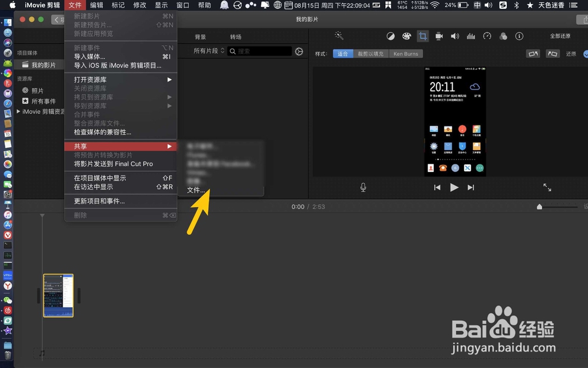This screenshot has width=588, height=368.
Task: Open iMovie 剪辑 application menu
Action: (42, 5)
